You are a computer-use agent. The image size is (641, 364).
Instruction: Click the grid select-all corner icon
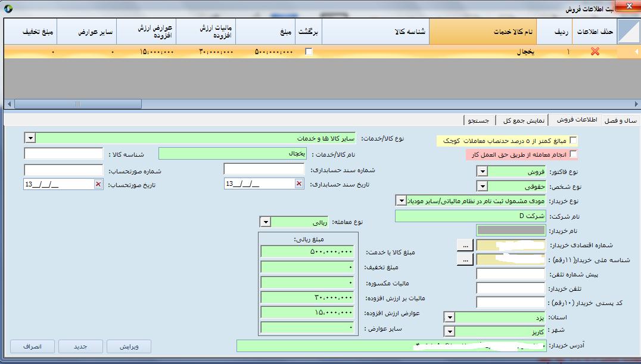coord(628,32)
